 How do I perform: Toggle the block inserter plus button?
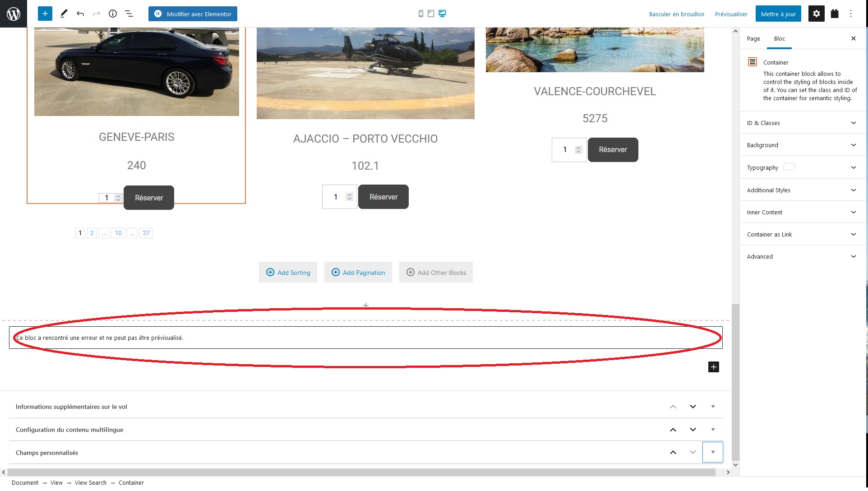45,14
